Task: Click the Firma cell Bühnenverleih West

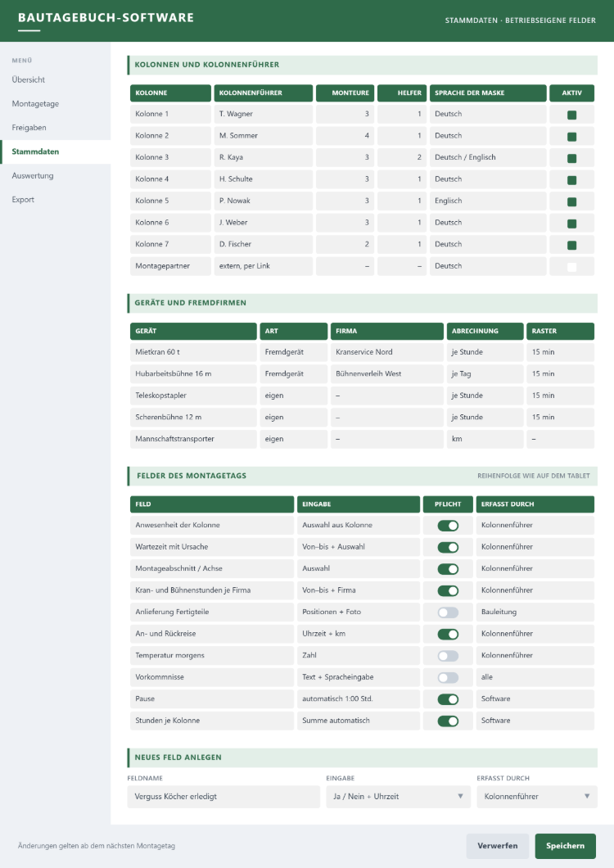Action: [387, 373]
